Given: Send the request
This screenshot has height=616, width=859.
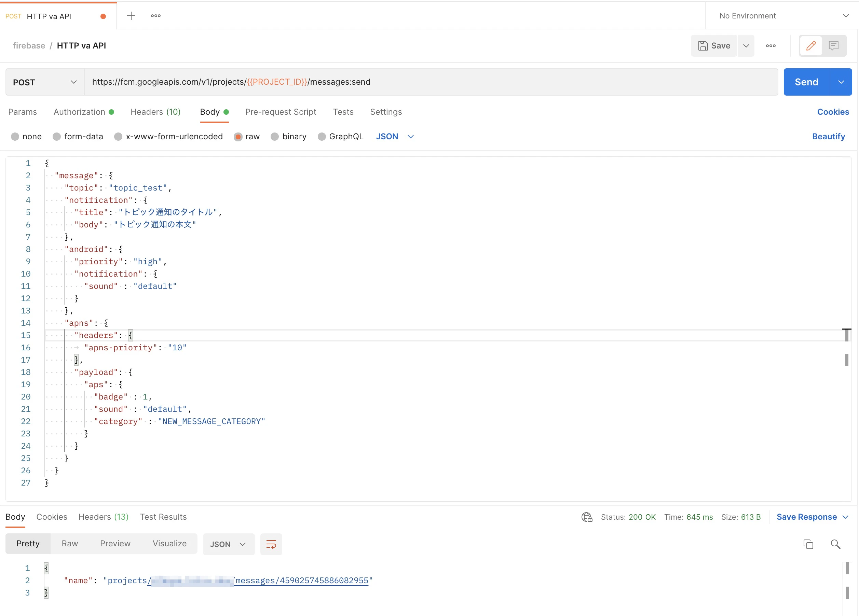Looking at the screenshot, I should (807, 82).
